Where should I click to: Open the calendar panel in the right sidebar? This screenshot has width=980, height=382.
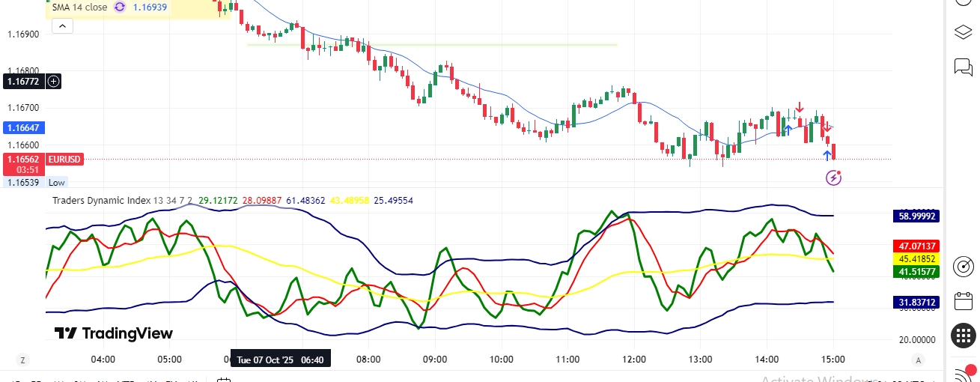click(963, 301)
